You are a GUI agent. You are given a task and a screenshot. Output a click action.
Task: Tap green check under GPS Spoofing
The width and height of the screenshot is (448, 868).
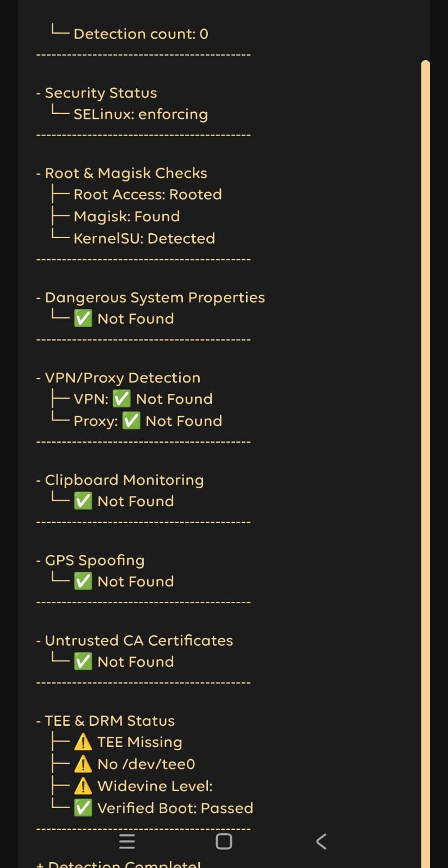click(83, 581)
